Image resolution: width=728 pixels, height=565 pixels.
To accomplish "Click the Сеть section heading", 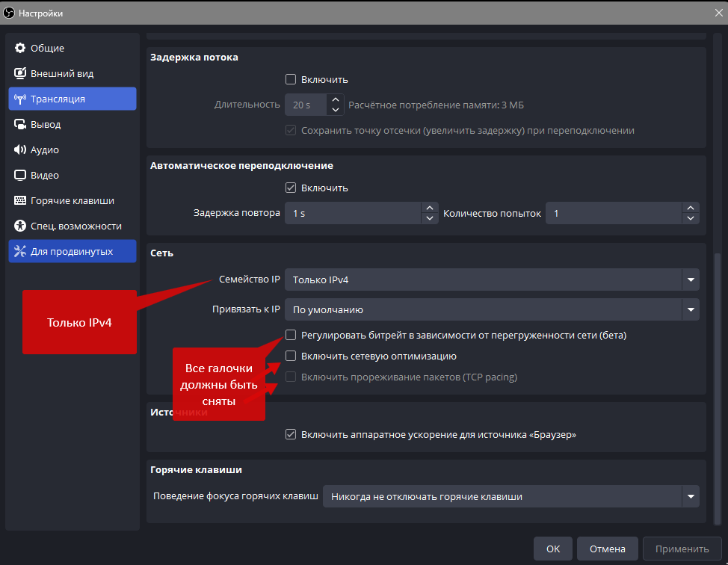I will 161,253.
